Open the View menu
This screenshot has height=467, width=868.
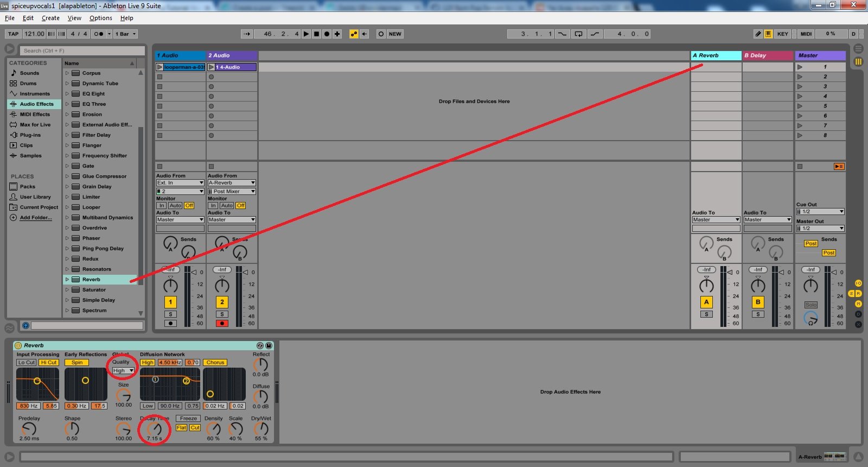click(74, 18)
